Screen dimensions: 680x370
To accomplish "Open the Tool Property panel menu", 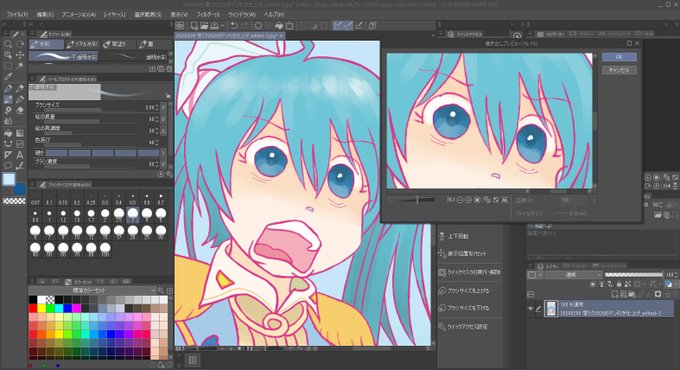I will [x=32, y=79].
